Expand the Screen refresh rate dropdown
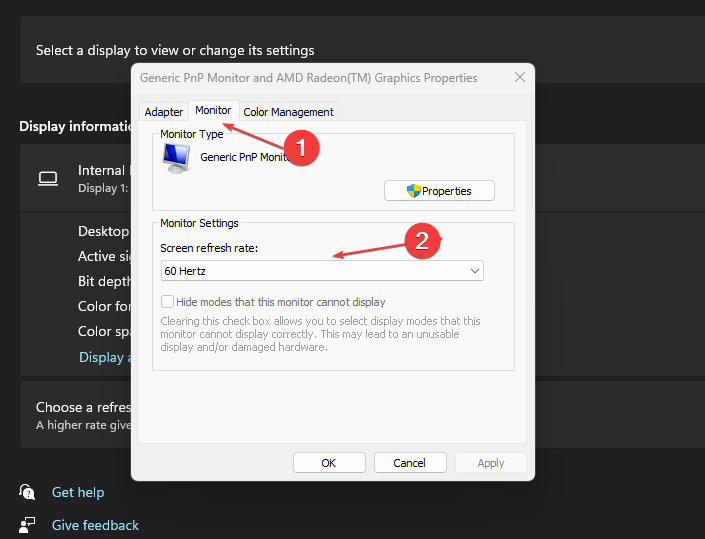The image size is (705, 539). (322, 271)
